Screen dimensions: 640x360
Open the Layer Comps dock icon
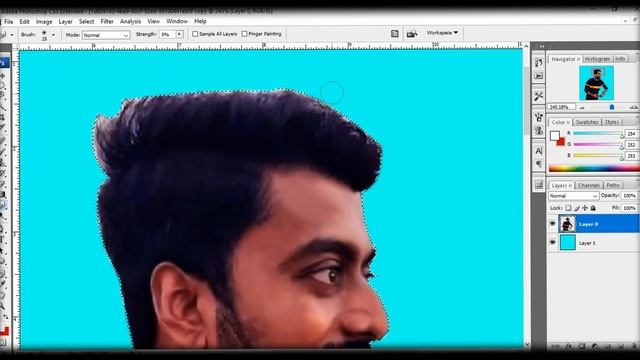click(x=539, y=185)
